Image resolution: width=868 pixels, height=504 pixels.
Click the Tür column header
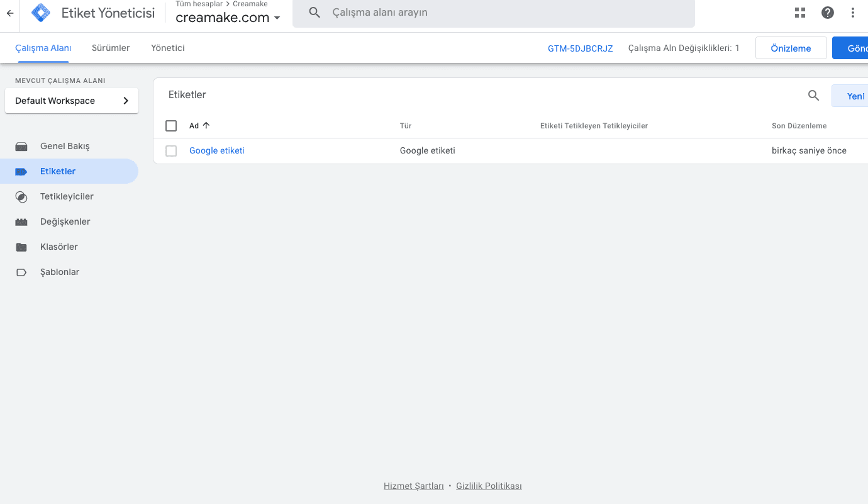tap(406, 126)
